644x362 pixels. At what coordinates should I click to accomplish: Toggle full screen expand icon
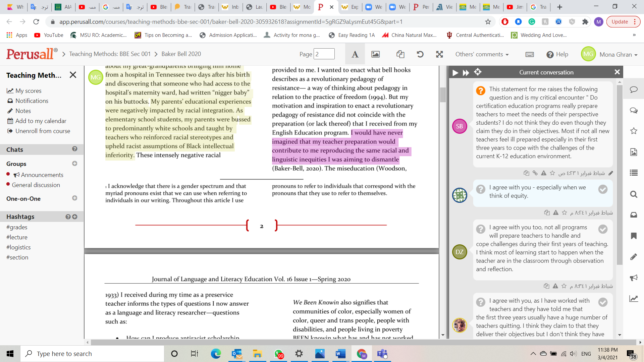(x=439, y=54)
